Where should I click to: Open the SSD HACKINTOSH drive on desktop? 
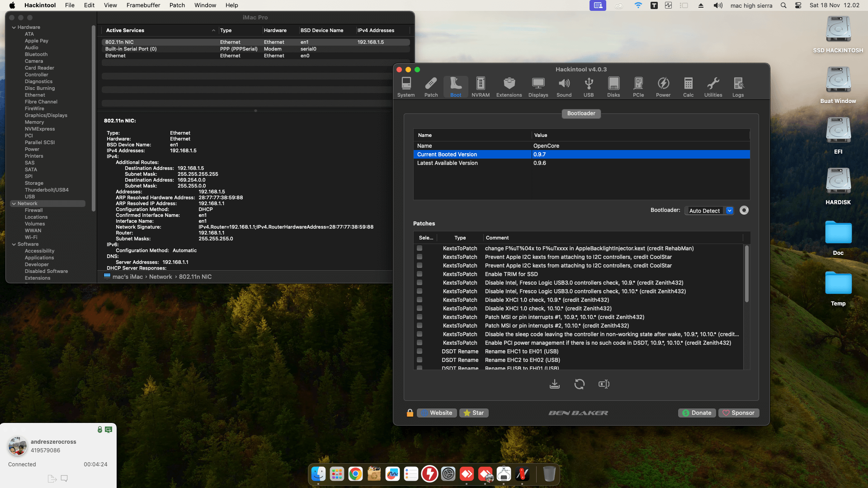coord(838,34)
